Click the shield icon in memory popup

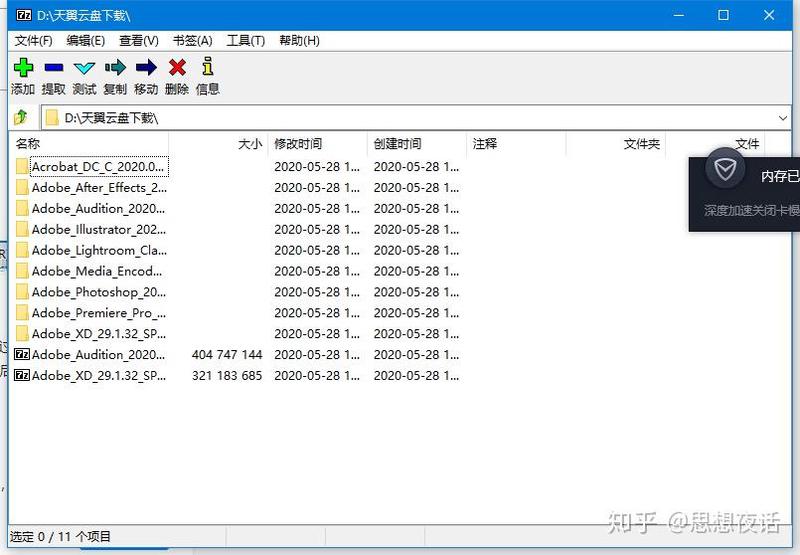coord(725,169)
